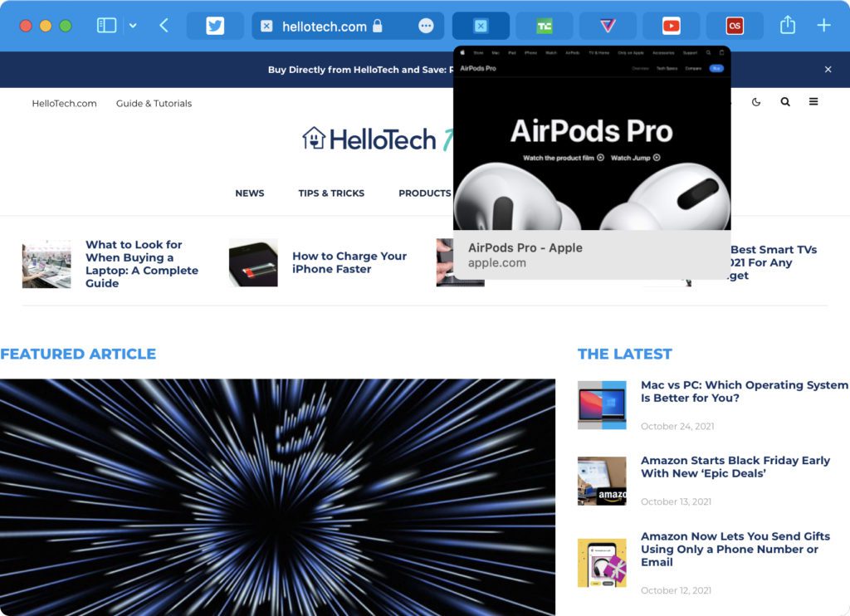This screenshot has height=616, width=850.
Task: Open the PRODUCTS menu item
Action: click(x=424, y=193)
